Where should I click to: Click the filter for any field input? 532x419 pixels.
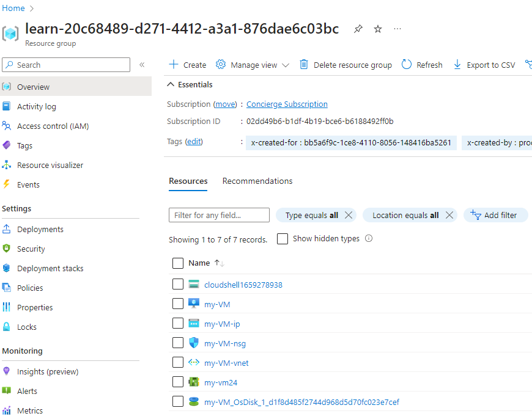click(x=218, y=215)
